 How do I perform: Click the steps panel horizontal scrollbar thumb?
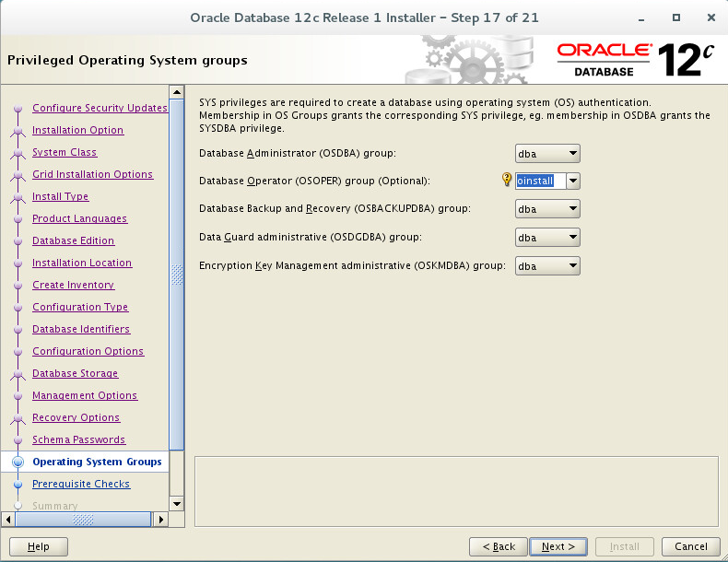click(83, 520)
